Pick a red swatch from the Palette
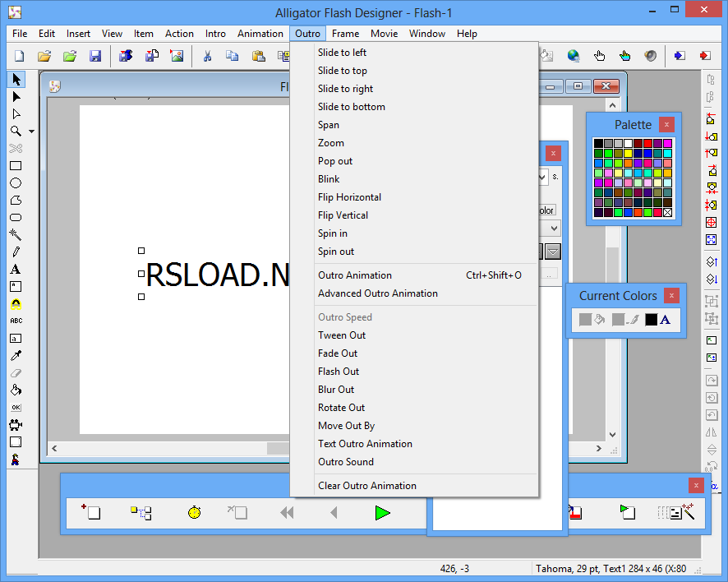The image size is (728, 582). point(648,143)
